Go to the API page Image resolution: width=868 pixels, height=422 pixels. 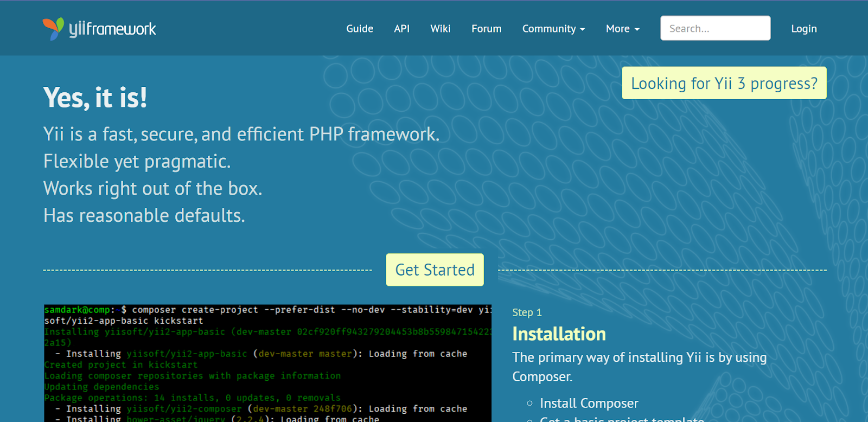point(401,29)
